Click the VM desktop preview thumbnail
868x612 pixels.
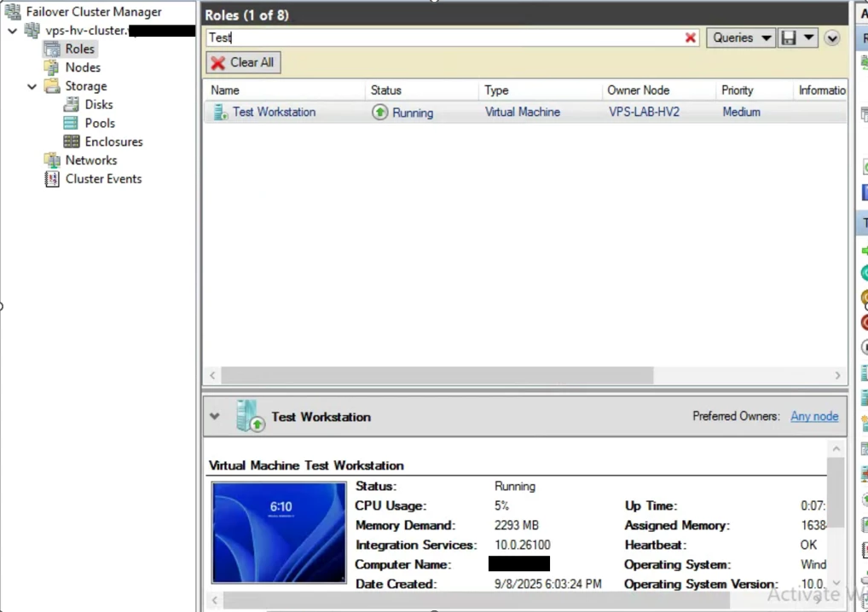click(279, 533)
